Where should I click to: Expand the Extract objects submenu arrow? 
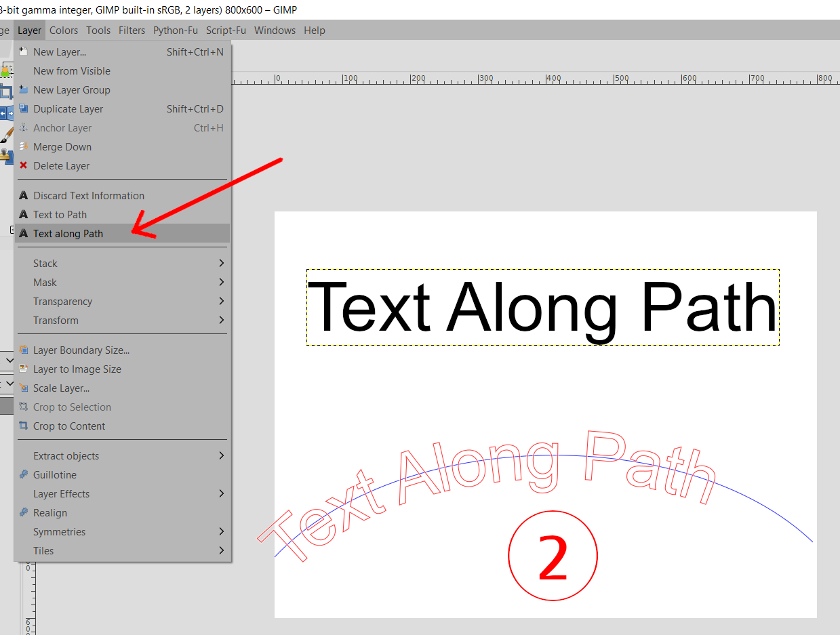tap(221, 455)
